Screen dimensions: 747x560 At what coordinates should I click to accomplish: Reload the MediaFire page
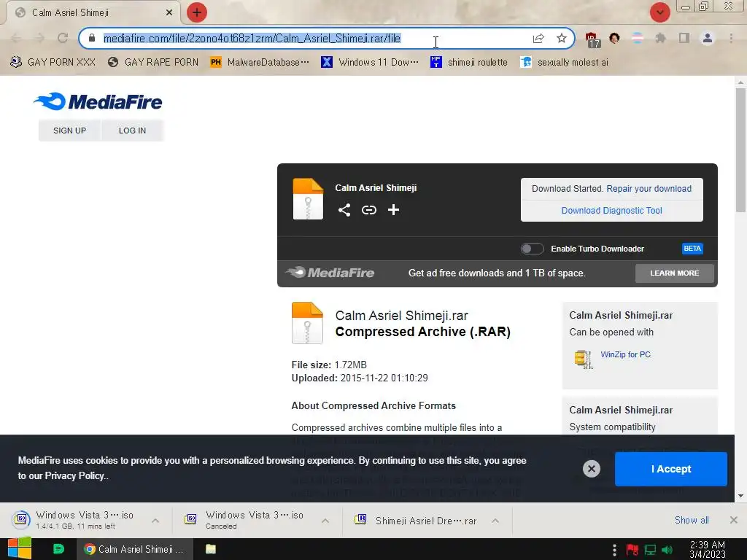tap(63, 38)
